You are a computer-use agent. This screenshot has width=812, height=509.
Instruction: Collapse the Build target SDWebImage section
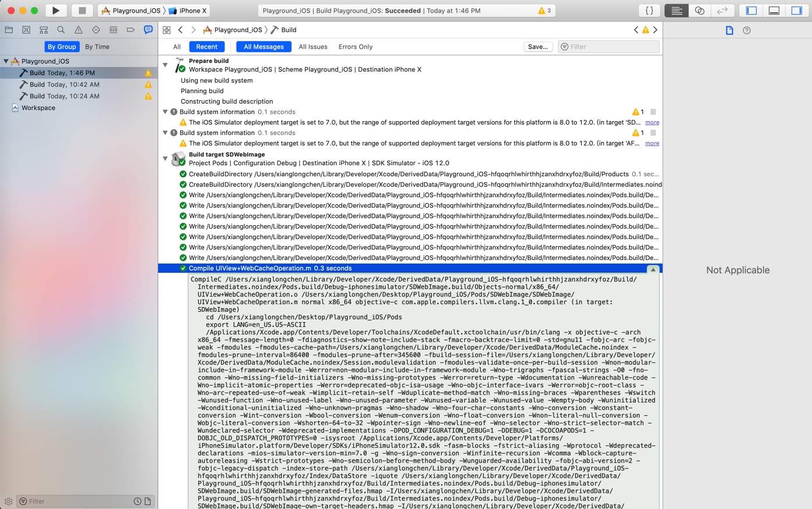(x=165, y=158)
